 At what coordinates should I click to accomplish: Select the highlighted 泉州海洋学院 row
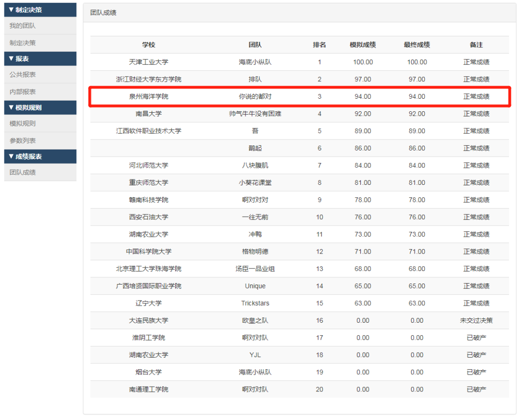[x=299, y=96]
